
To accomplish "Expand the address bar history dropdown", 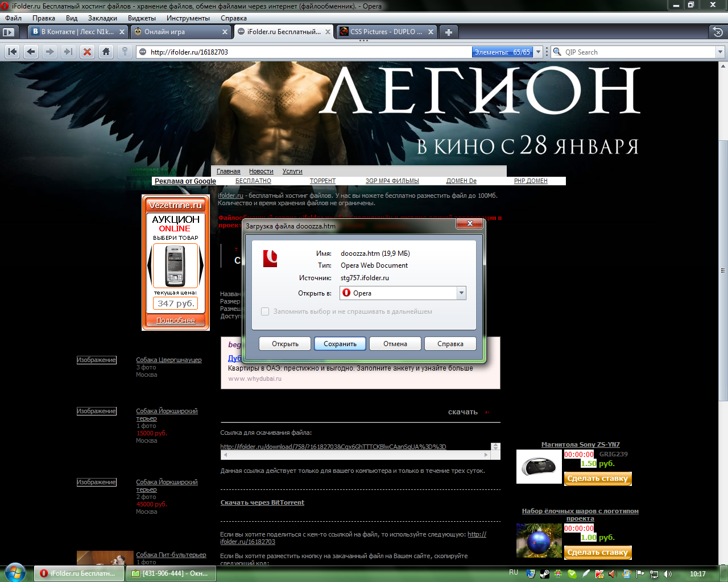I will [x=538, y=52].
